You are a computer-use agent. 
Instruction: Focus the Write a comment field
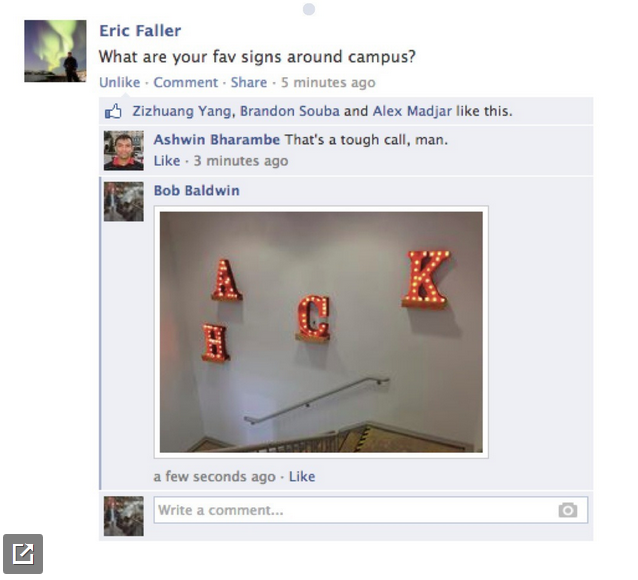click(x=371, y=510)
